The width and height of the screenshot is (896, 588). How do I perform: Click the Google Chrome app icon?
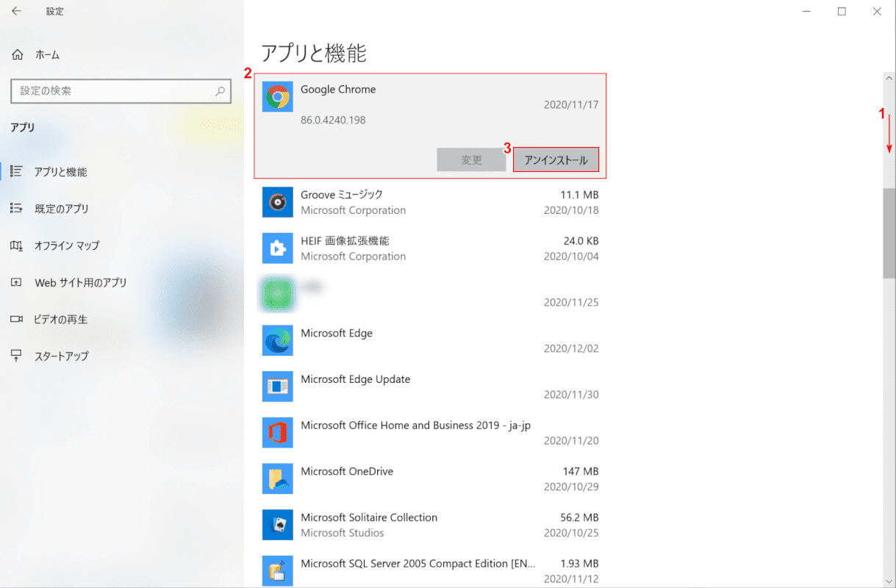(x=278, y=96)
